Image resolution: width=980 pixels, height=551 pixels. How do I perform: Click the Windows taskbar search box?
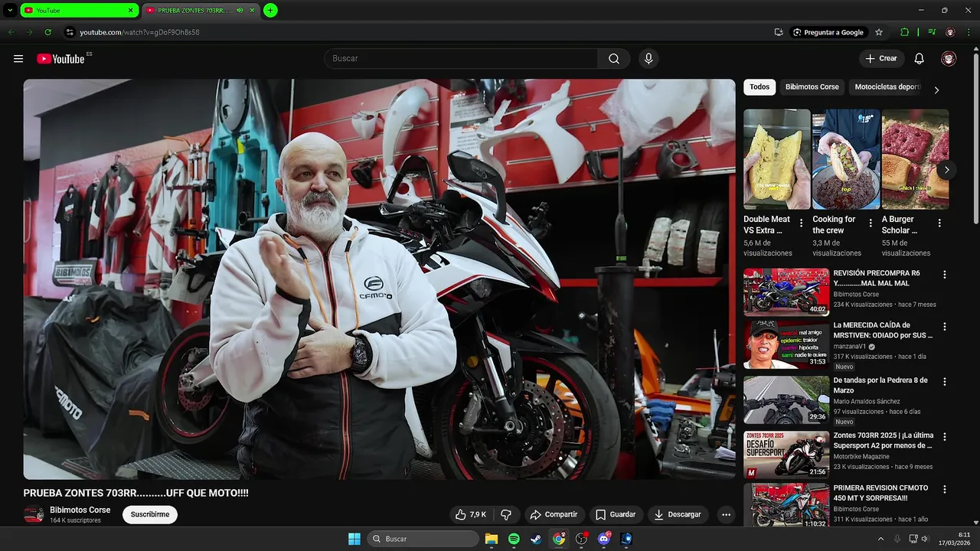pos(423,539)
